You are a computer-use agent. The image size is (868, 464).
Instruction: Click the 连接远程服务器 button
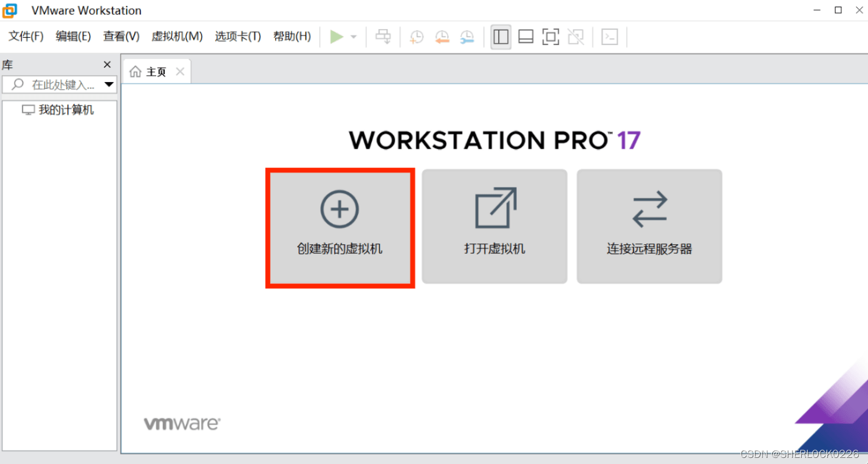[649, 227]
